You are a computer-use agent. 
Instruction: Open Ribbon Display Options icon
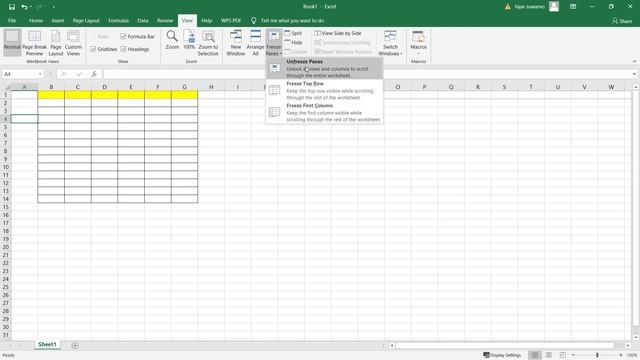[x=573, y=7]
